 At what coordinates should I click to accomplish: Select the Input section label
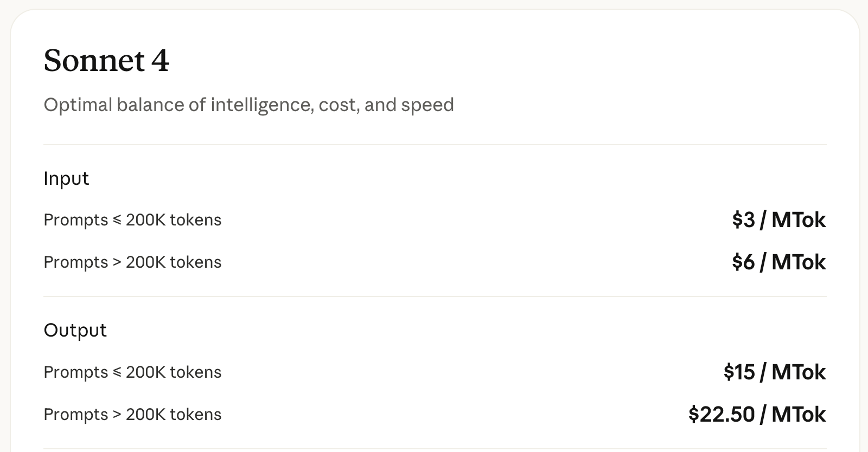pos(66,178)
